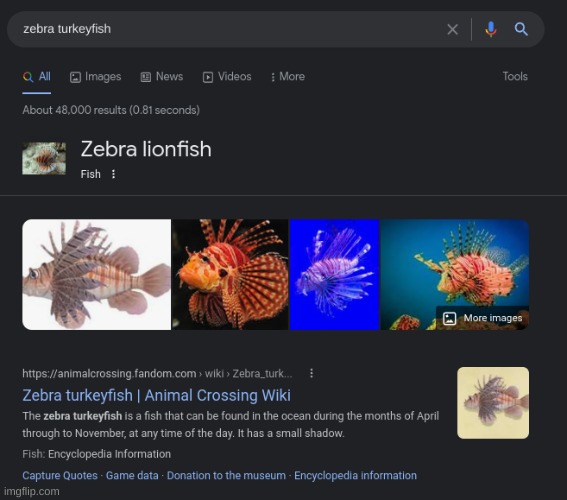Click the Videos tab play icon
This screenshot has height=500, width=567.
coord(208,77)
